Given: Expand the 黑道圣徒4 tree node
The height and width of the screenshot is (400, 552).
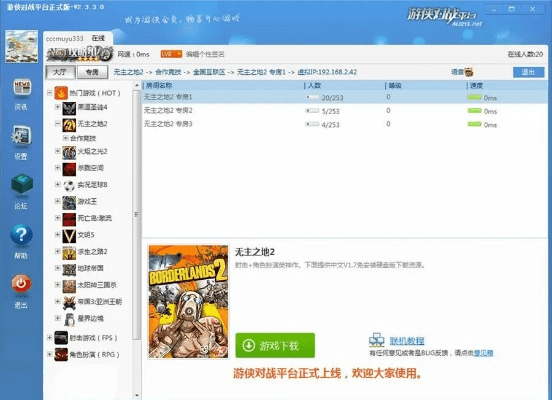Looking at the screenshot, I should 57,107.
